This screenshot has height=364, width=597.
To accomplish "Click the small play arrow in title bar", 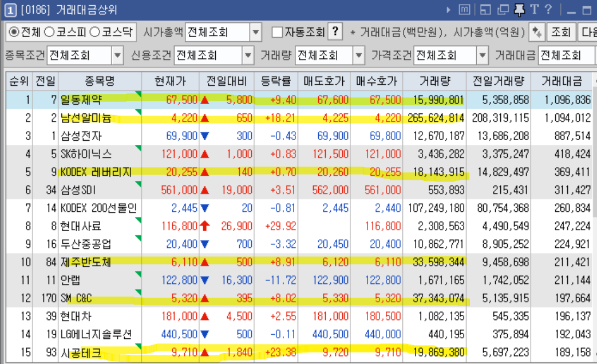I will tap(449, 10).
